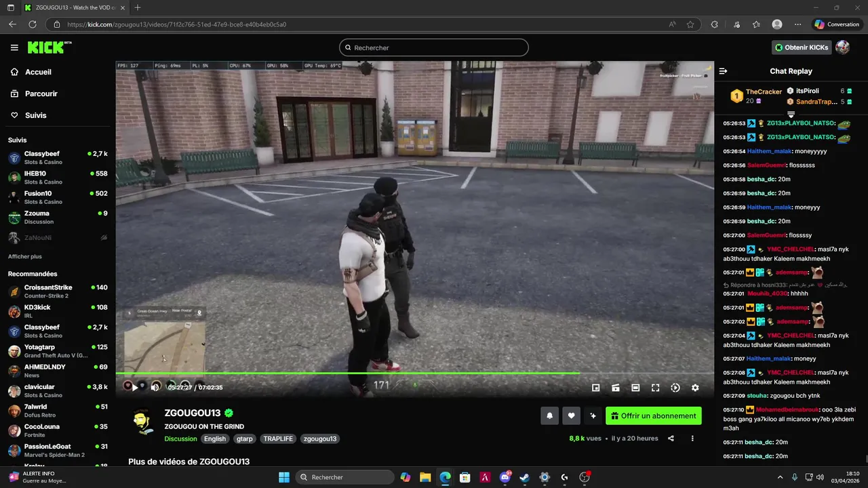Open browser extensions icon
The image size is (868, 488).
[x=714, y=24]
